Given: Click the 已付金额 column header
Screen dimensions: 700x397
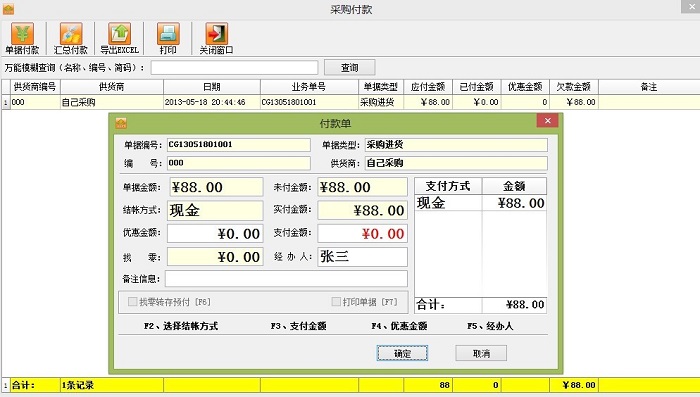Looking at the screenshot, I should pos(477,87).
